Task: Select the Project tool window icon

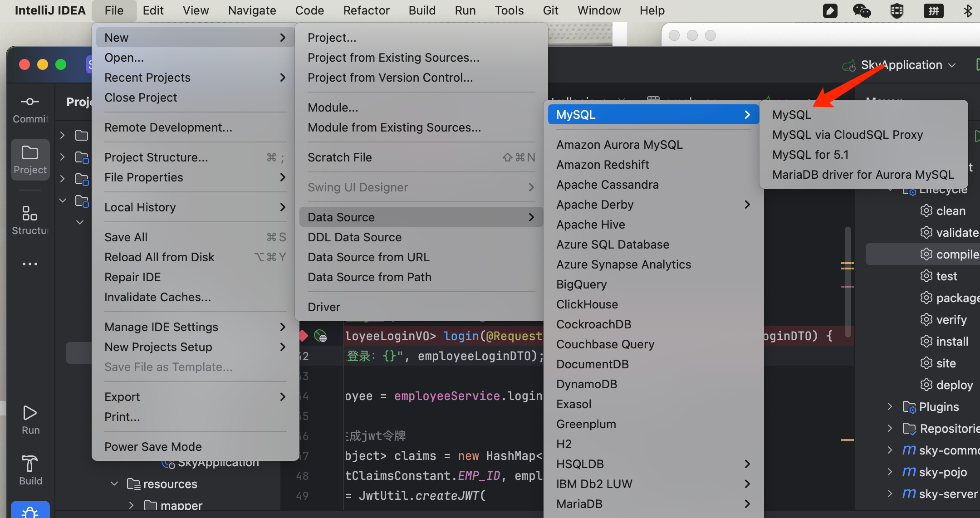Action: (x=30, y=160)
